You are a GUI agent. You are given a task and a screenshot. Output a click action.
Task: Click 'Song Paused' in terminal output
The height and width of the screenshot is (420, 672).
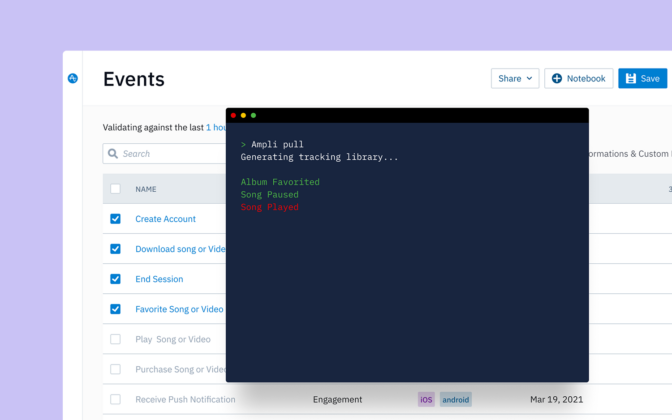click(x=270, y=195)
